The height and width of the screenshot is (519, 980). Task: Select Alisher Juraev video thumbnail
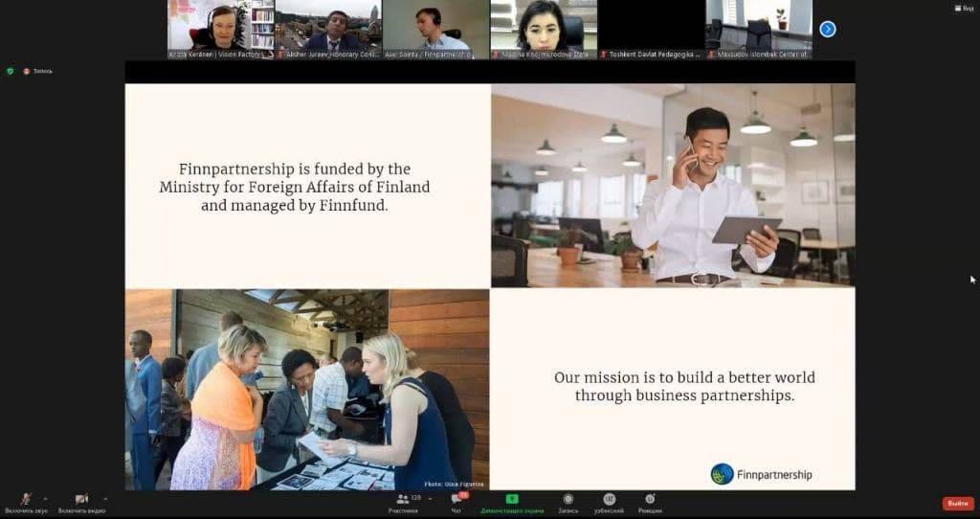tap(329, 30)
